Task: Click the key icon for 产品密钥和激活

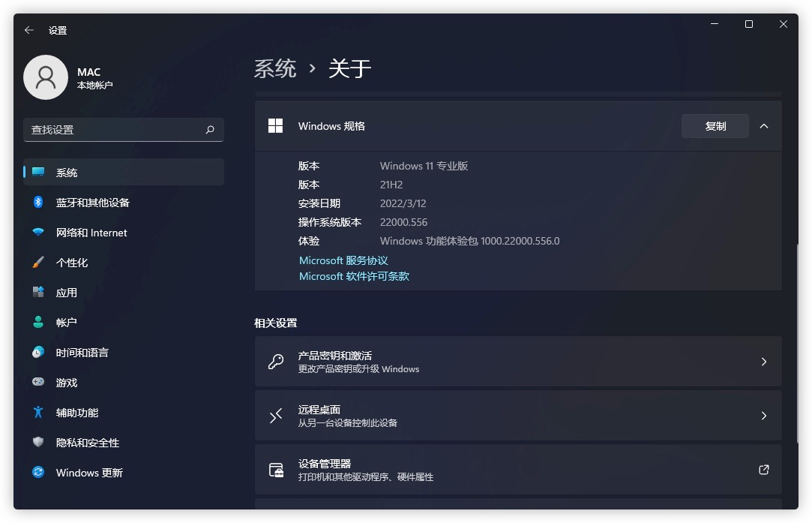Action: [x=276, y=361]
